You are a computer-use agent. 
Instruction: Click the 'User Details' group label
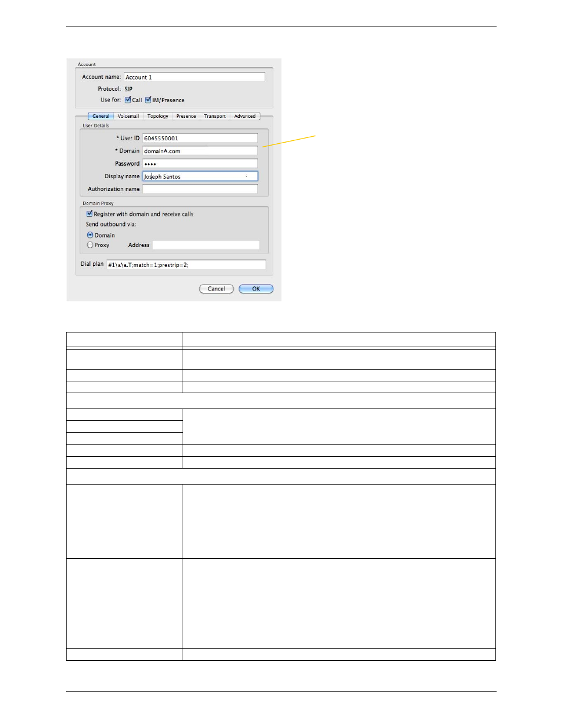95,126
